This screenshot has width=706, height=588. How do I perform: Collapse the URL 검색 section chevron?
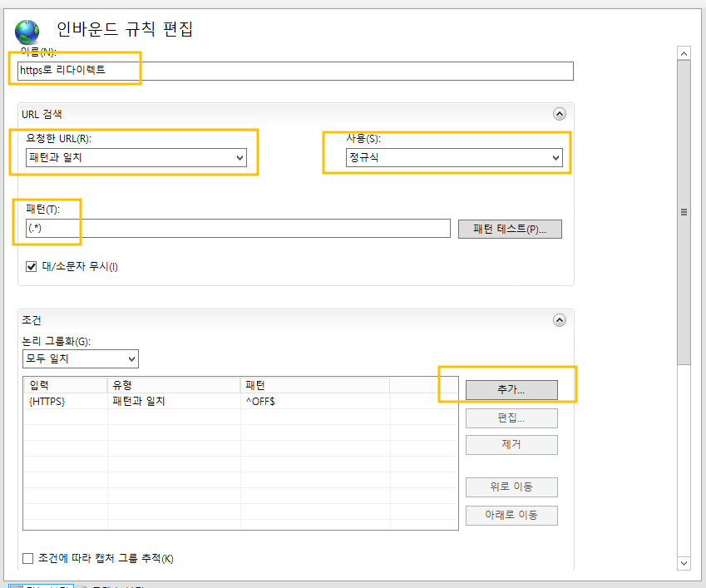pyautogui.click(x=559, y=114)
